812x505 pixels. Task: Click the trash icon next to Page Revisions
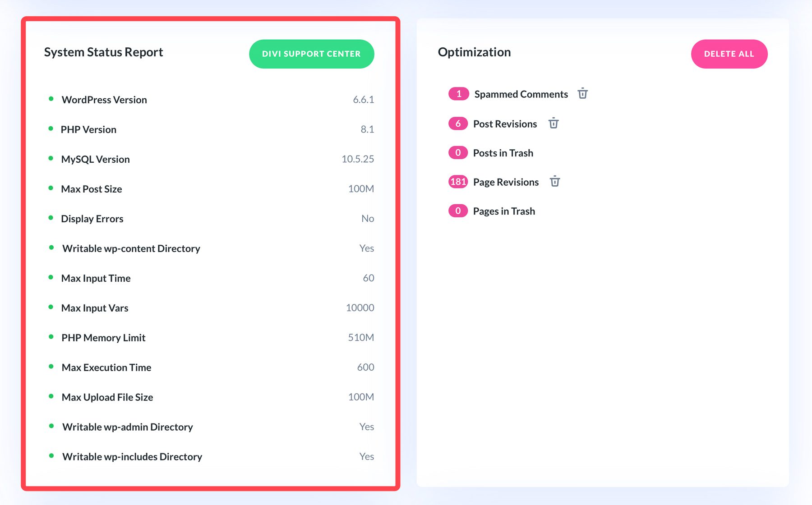coord(555,181)
